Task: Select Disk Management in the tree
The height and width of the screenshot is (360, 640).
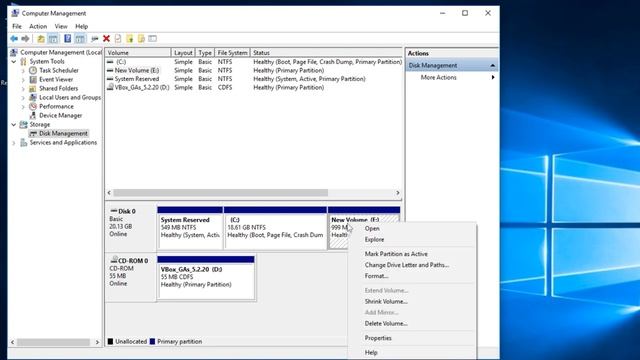Action: point(63,133)
